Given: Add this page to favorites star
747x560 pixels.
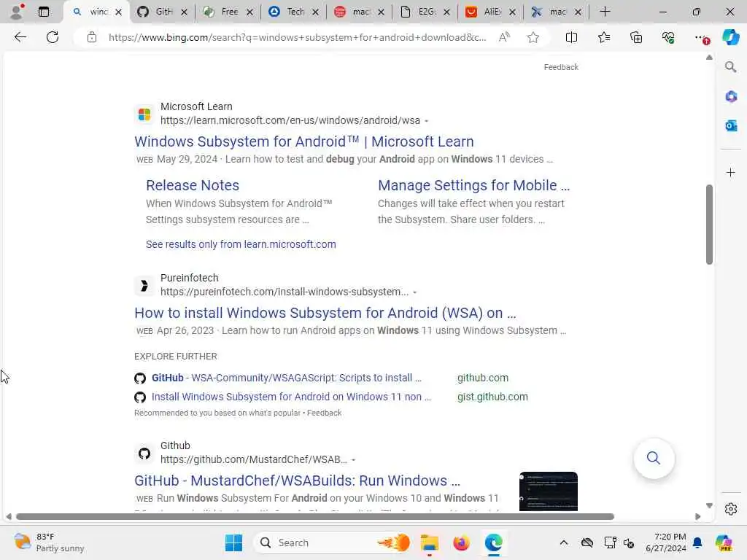Looking at the screenshot, I should pos(533,37).
